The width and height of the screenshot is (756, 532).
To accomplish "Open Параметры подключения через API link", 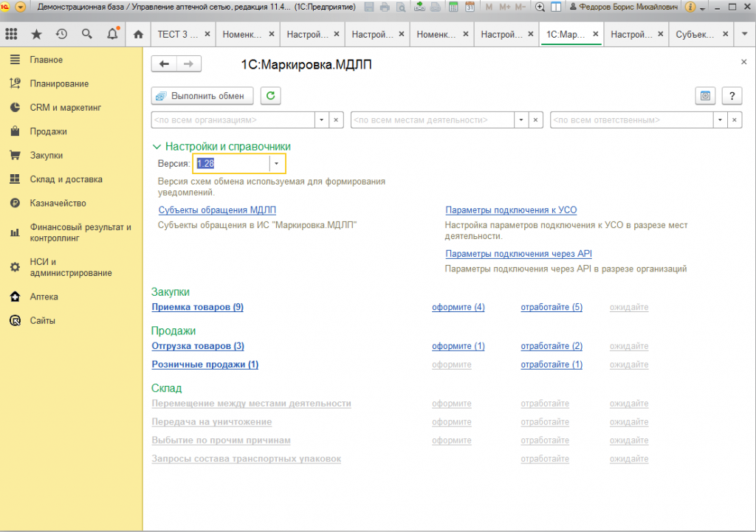I will click(x=518, y=254).
